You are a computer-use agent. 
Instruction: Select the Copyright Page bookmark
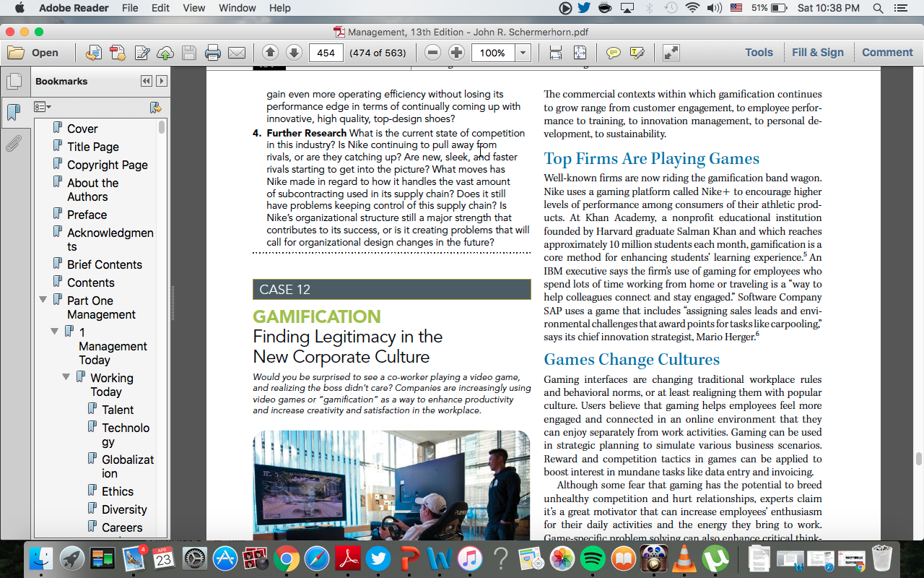108,165
